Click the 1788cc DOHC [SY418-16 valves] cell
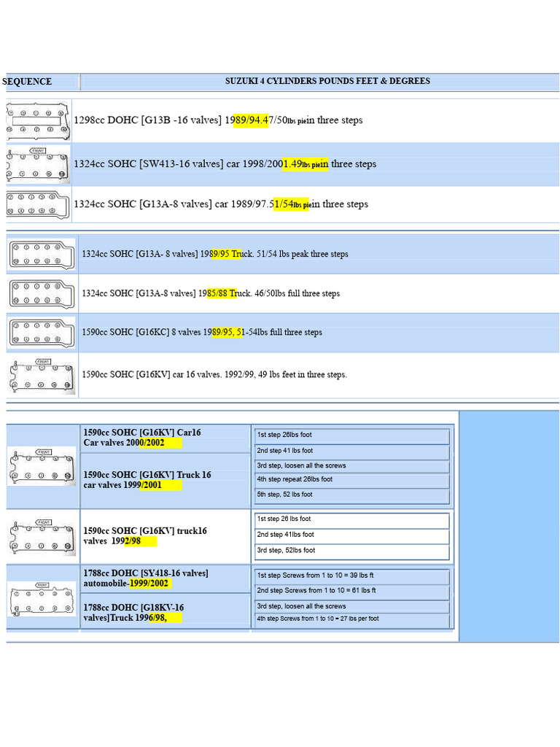560x747 pixels. point(166,578)
